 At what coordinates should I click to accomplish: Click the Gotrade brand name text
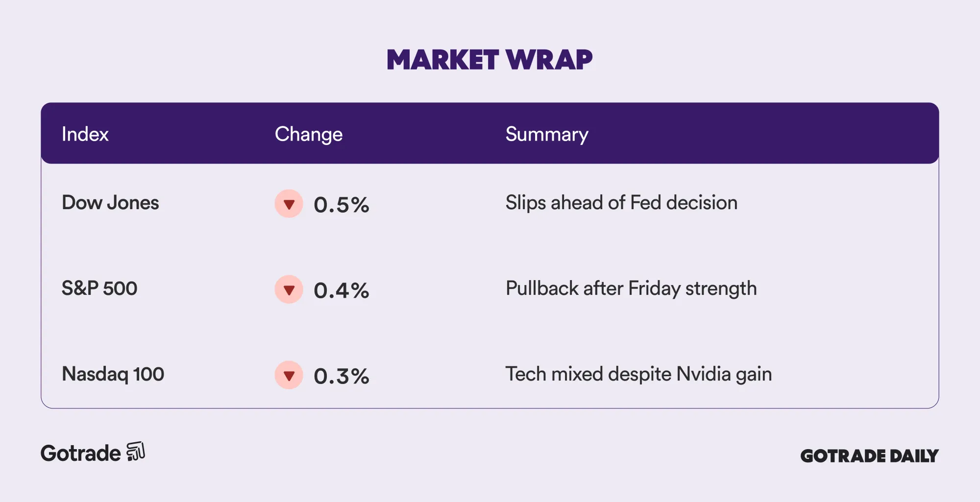click(x=80, y=454)
